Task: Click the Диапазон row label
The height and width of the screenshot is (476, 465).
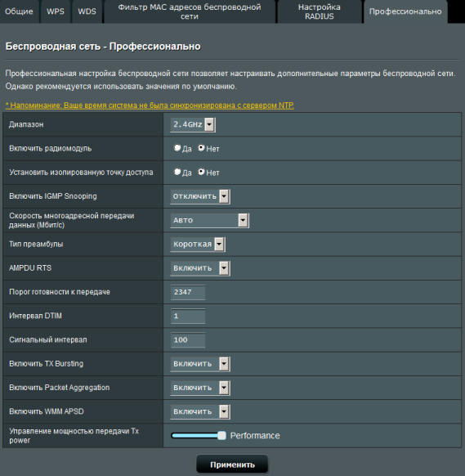Action: 26,124
